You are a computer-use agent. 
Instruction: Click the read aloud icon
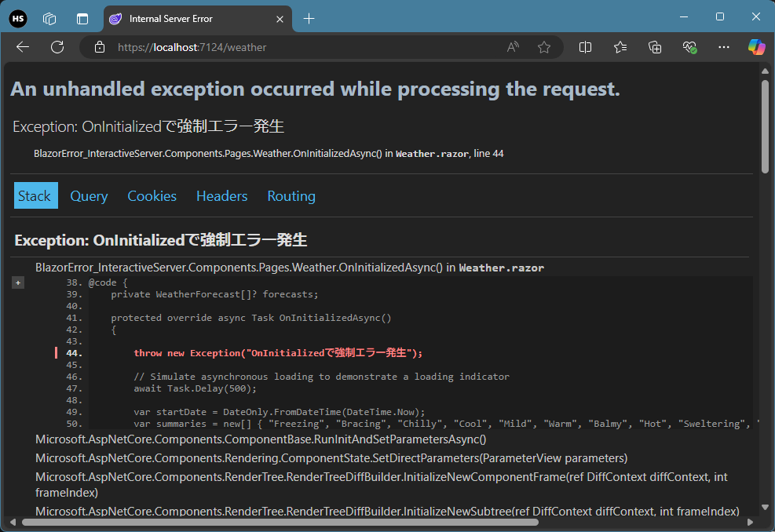pyautogui.click(x=513, y=47)
